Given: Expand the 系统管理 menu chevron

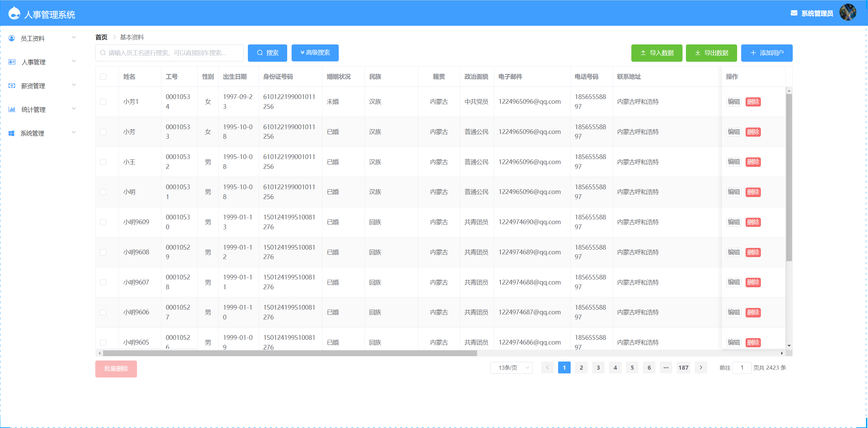Looking at the screenshot, I should pyautogui.click(x=74, y=133).
